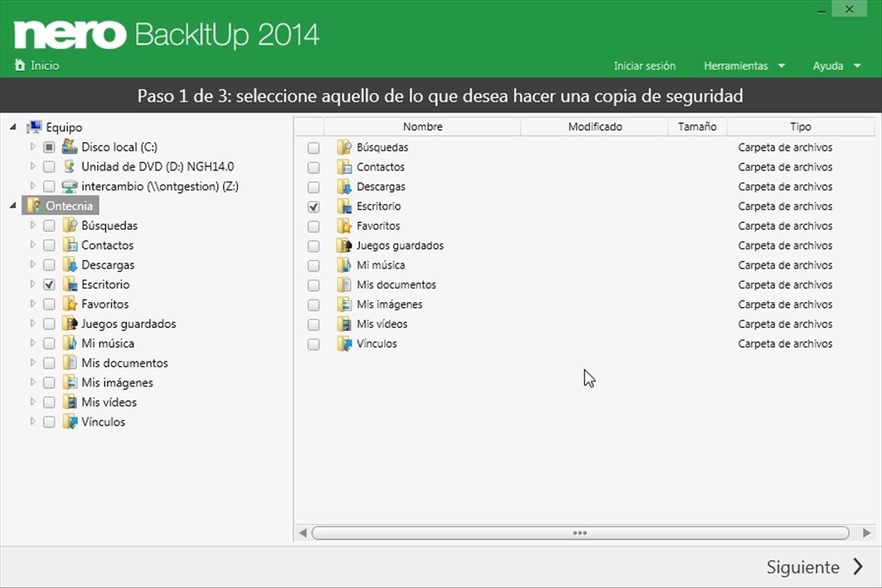Expand the Búsquedas tree node

coord(33,226)
